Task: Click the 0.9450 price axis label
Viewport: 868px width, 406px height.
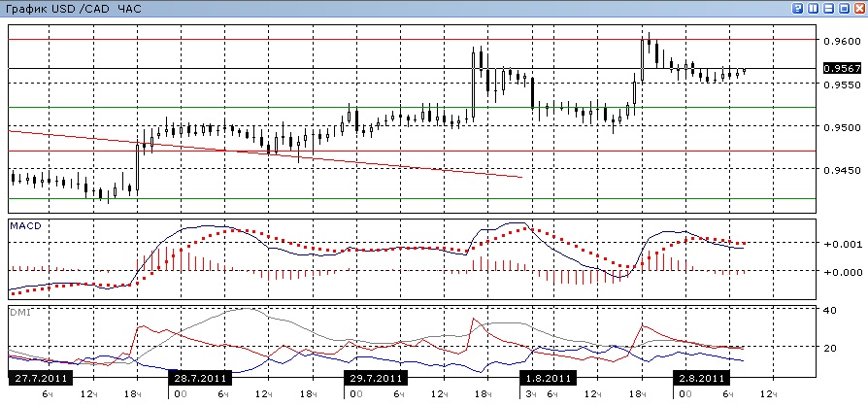Action: click(x=842, y=170)
